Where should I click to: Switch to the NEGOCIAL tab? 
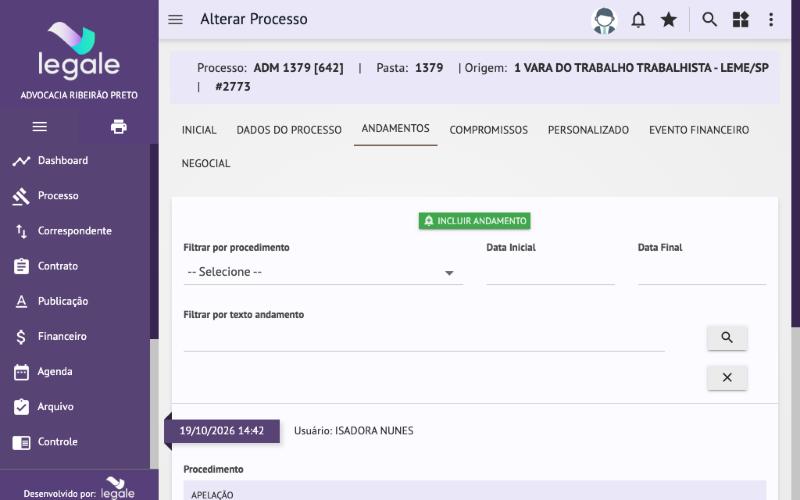tap(206, 163)
